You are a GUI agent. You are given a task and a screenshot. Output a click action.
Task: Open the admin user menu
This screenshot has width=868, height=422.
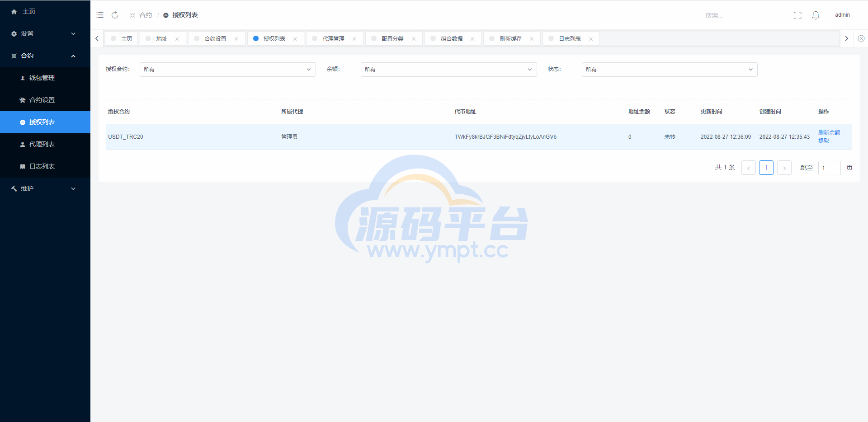[842, 15]
